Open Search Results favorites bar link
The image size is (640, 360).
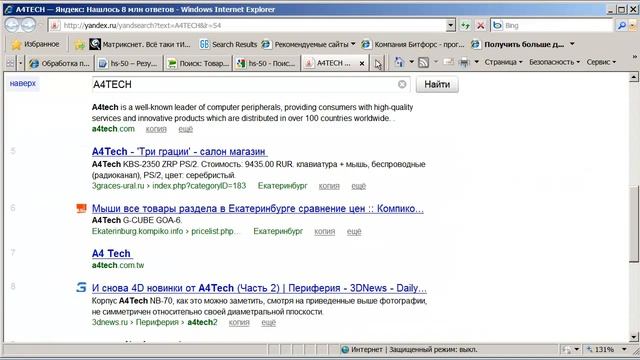click(x=228, y=44)
